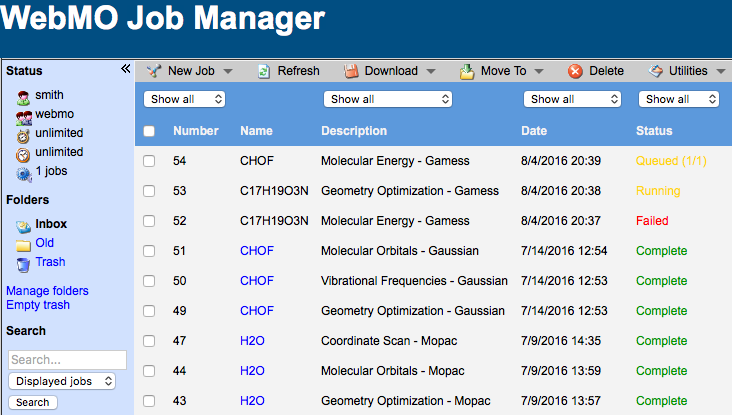
Task: Click the Utilities toolbar icon
Action: (x=656, y=71)
